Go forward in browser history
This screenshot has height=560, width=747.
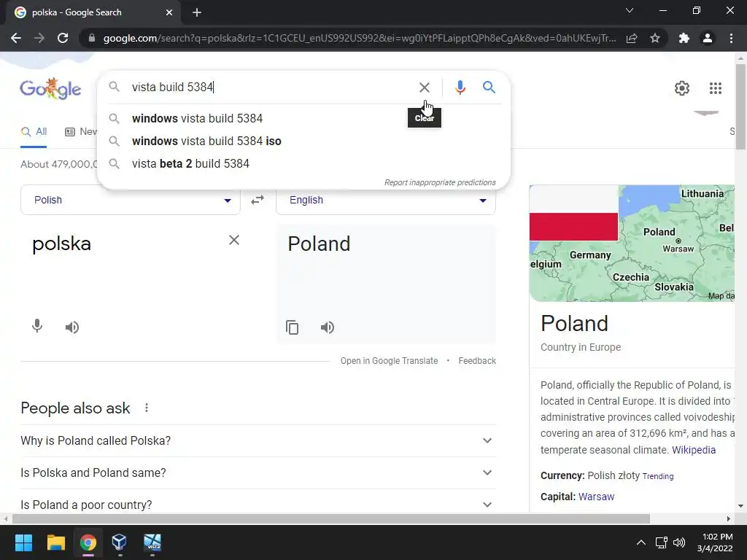pos(39,38)
